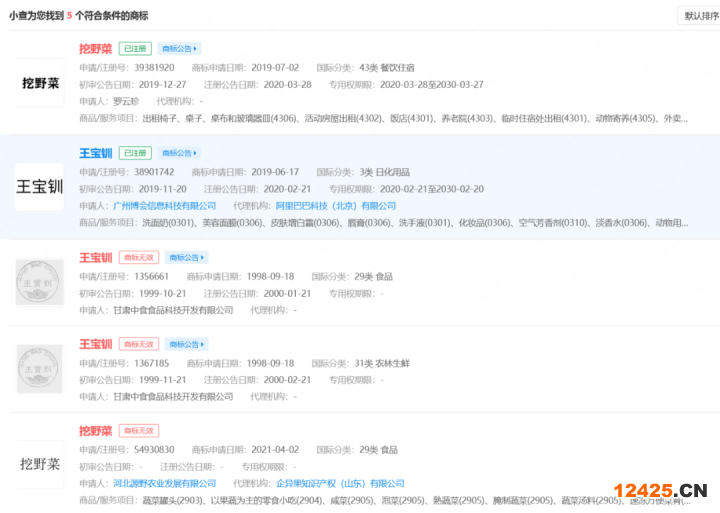Click class text 3类 日化用品
The width and height of the screenshot is (720, 513).
(384, 172)
